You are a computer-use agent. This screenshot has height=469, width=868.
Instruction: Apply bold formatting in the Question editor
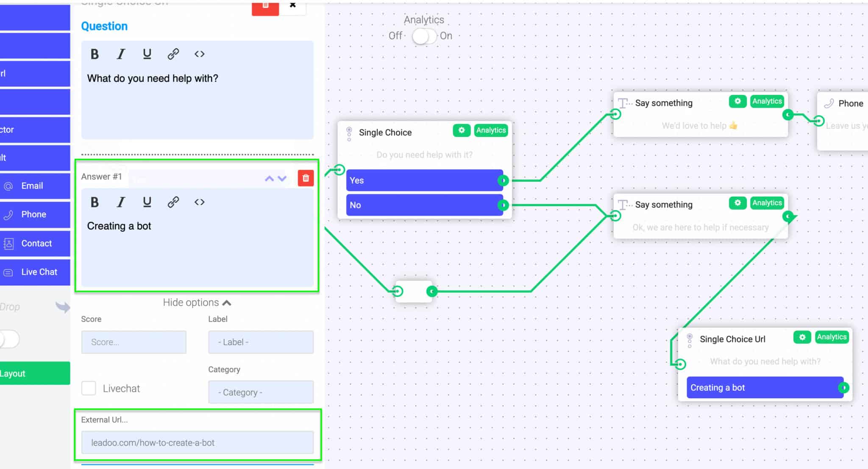coord(95,54)
